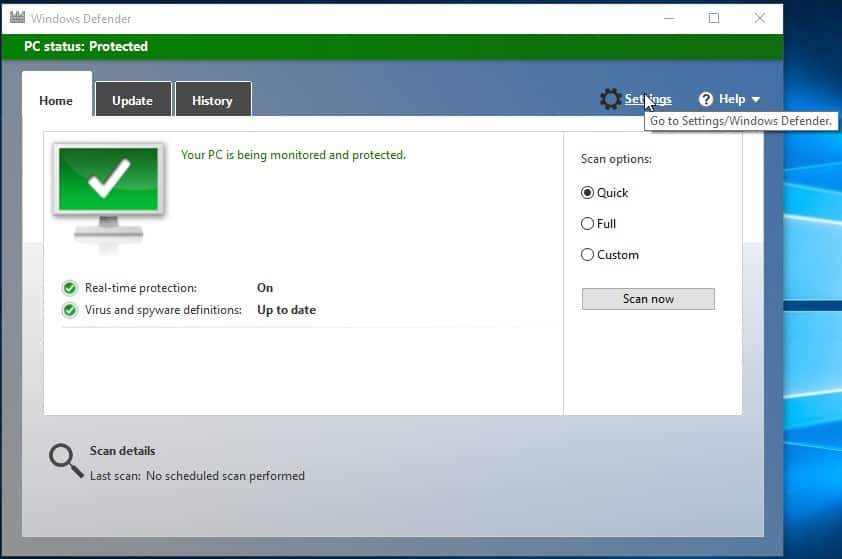This screenshot has width=842, height=559.
Task: Click the Help question mark icon
Action: coord(706,99)
